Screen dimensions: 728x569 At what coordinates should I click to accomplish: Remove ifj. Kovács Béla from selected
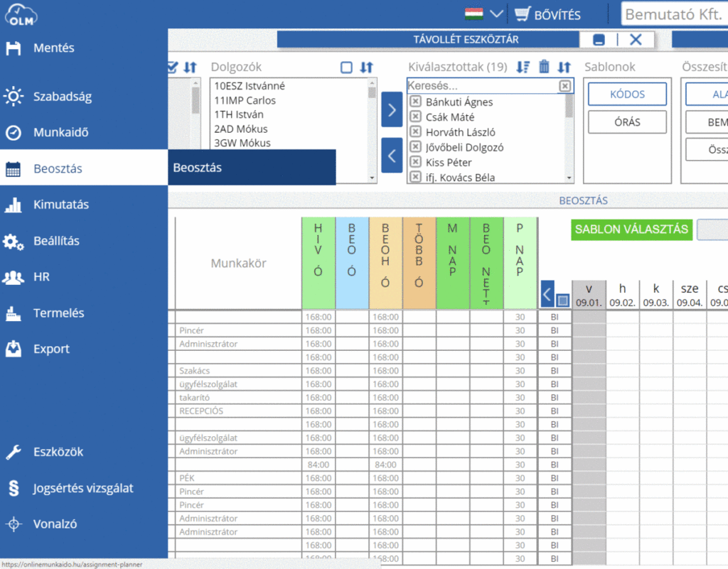(415, 177)
